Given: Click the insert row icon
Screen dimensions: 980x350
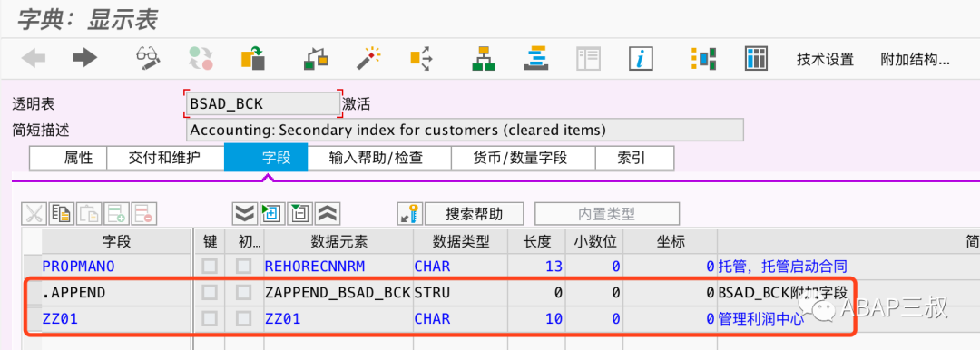Looking at the screenshot, I should tap(116, 214).
